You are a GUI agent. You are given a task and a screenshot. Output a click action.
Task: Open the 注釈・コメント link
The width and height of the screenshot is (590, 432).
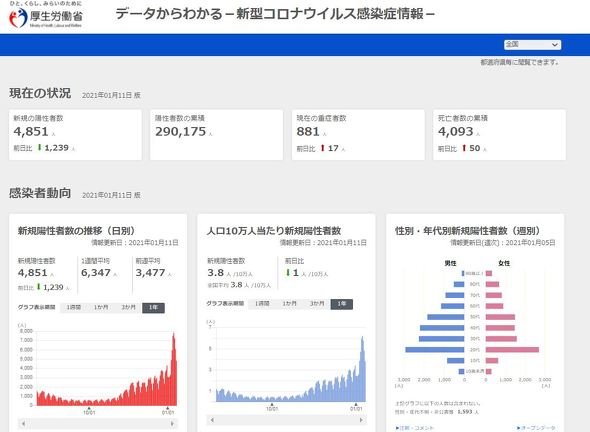click(415, 428)
